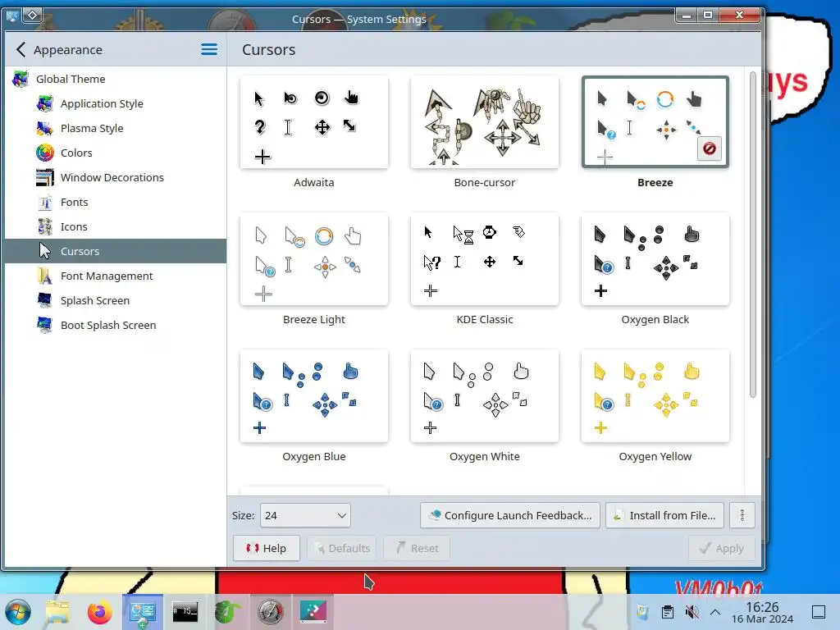840x630 pixels.
Task: Click the muted volume tray icon
Action: tap(692, 612)
